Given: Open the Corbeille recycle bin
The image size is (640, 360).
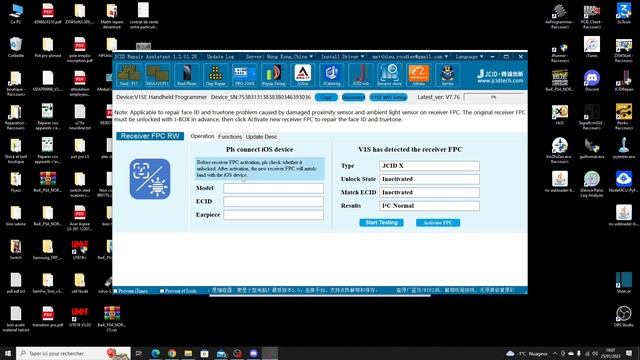Looking at the screenshot, I should click(16, 47).
